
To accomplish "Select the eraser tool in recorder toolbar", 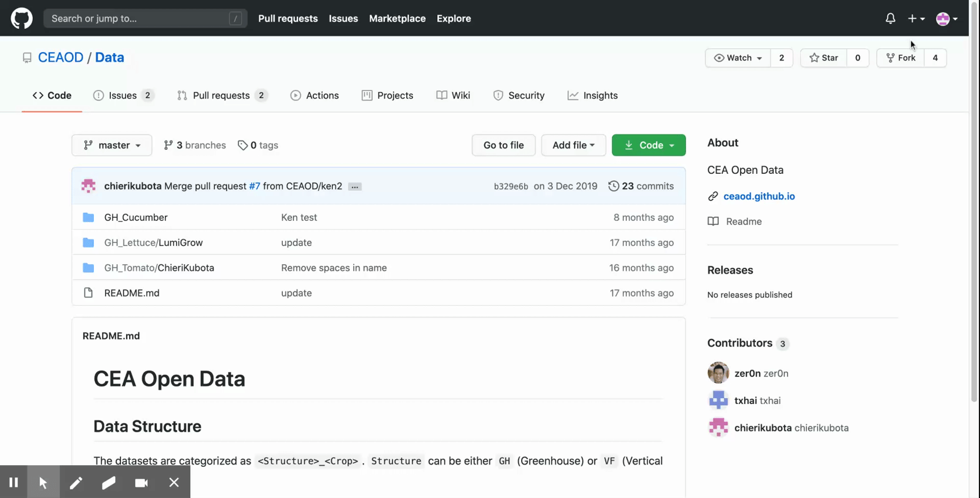I will click(109, 482).
